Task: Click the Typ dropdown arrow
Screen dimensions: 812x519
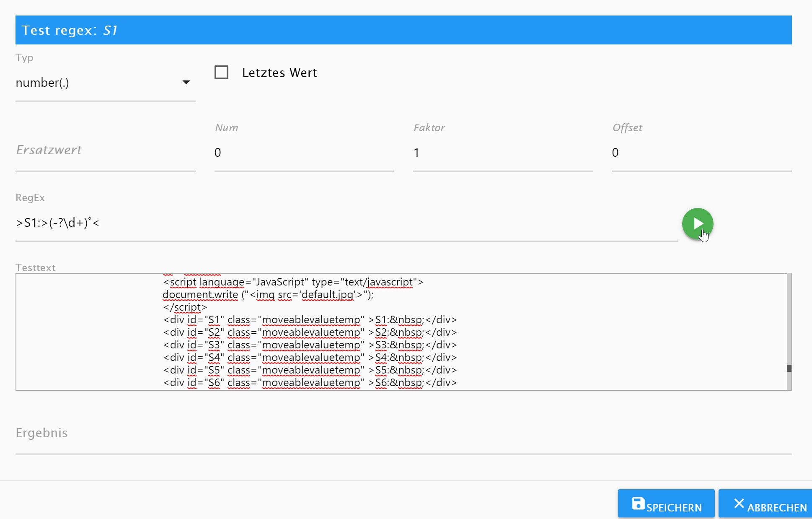Action: [x=186, y=83]
